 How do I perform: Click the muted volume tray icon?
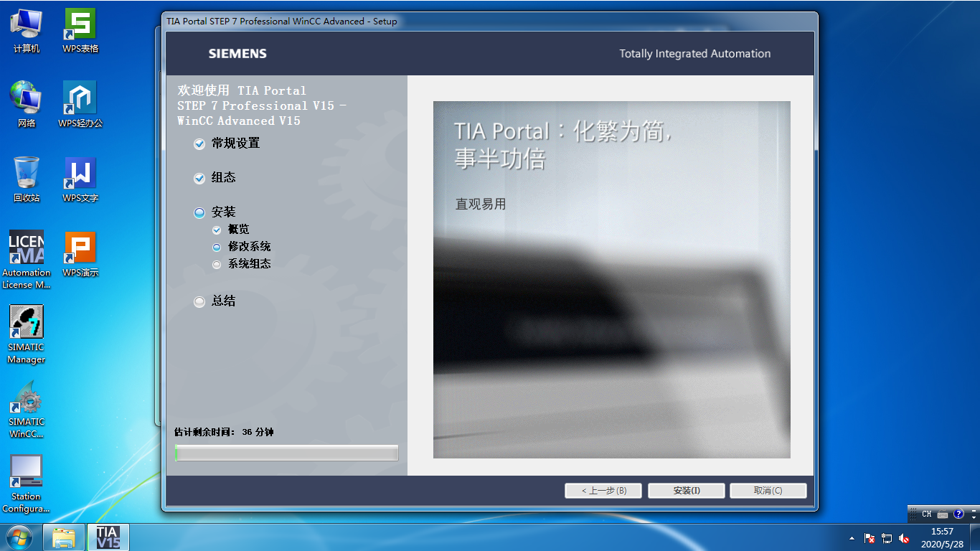pos(904,538)
